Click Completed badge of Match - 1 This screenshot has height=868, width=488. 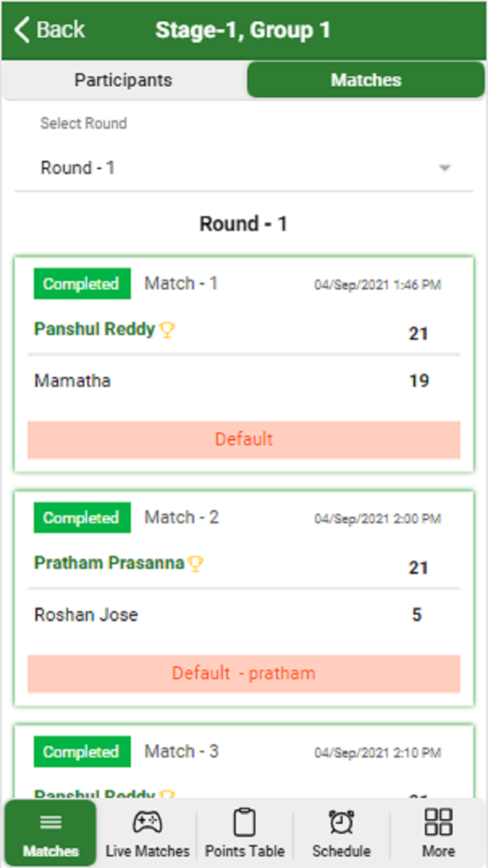pos(82,284)
